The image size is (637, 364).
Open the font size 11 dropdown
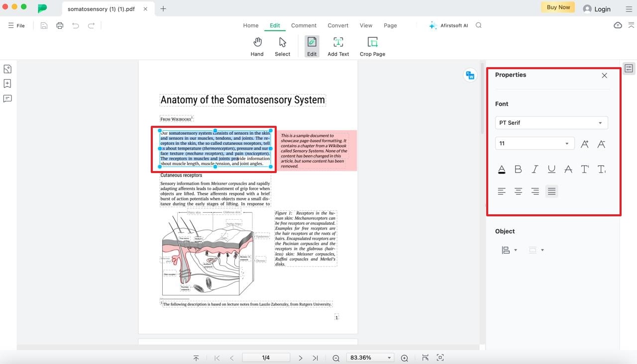pyautogui.click(x=534, y=144)
